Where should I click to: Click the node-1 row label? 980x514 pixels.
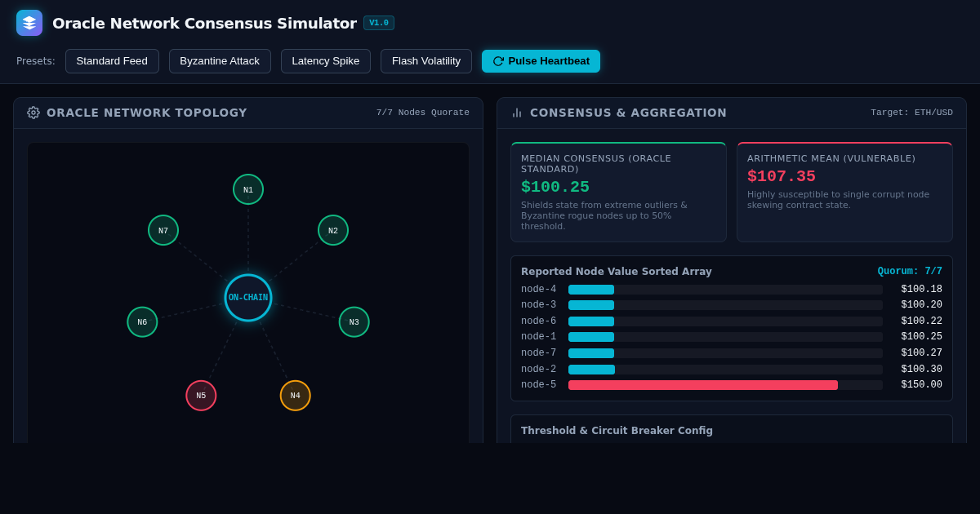click(538, 337)
